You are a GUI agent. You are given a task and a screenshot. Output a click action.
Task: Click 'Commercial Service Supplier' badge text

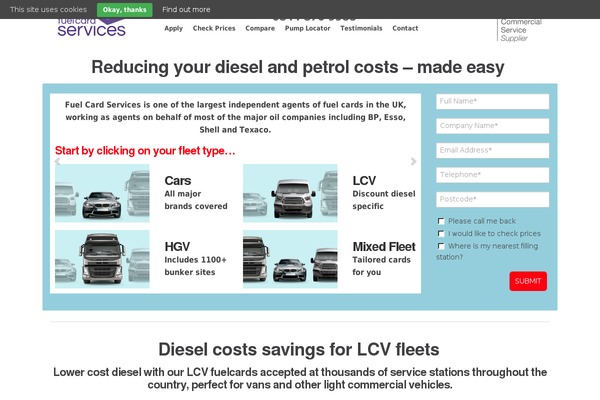point(521,30)
